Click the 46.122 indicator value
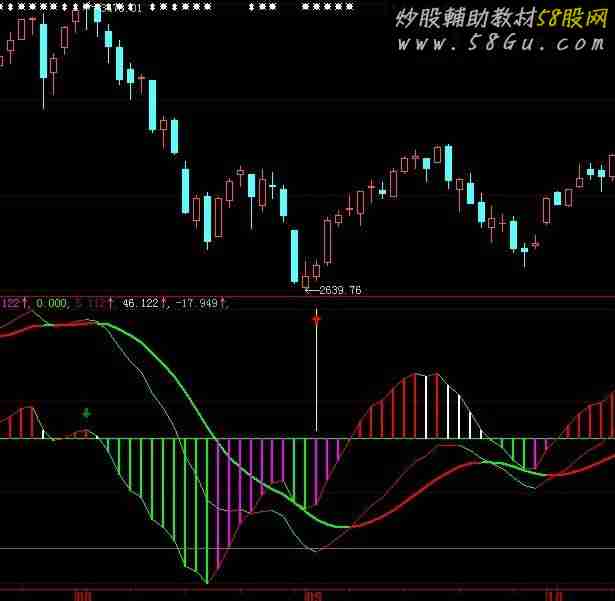The height and width of the screenshot is (601, 615). 140,303
